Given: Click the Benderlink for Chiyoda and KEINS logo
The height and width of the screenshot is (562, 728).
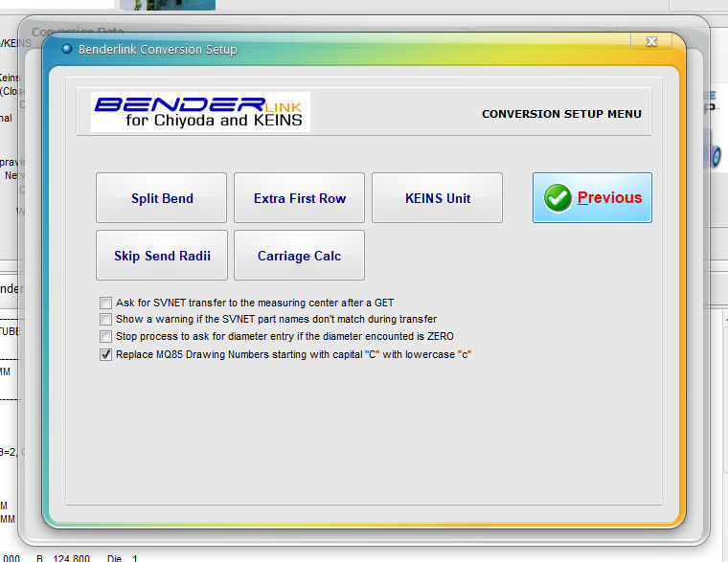Looking at the screenshot, I should coord(200,112).
